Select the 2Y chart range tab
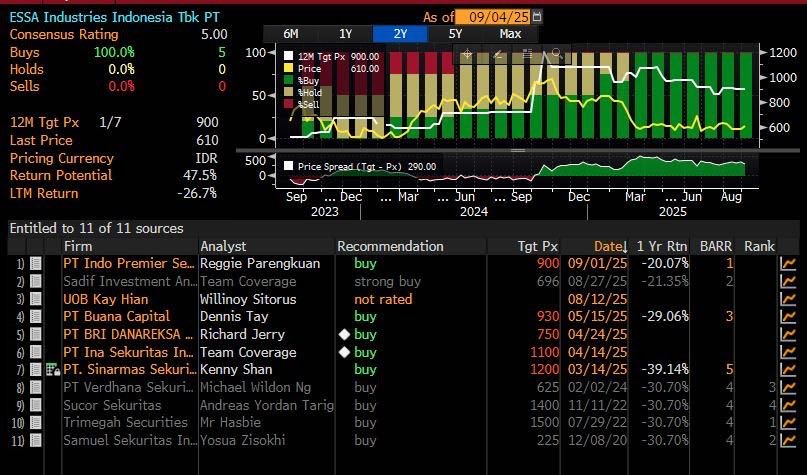807x475 pixels. (400, 34)
